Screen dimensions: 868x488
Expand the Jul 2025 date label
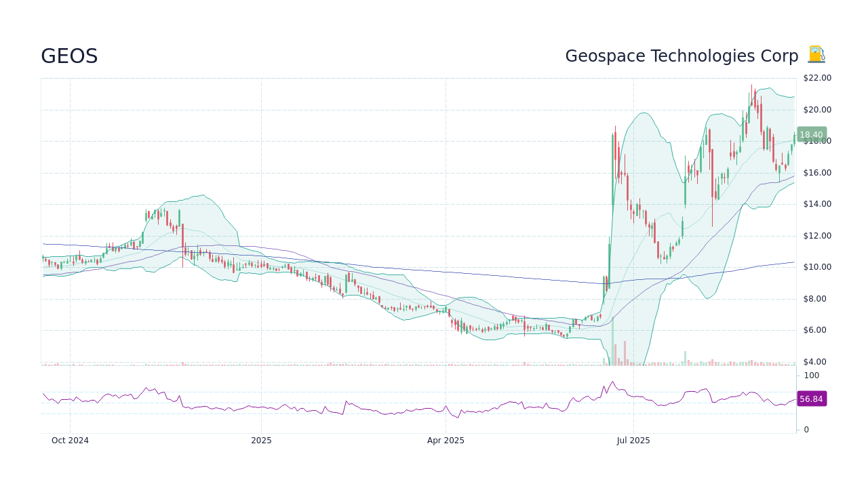click(633, 440)
